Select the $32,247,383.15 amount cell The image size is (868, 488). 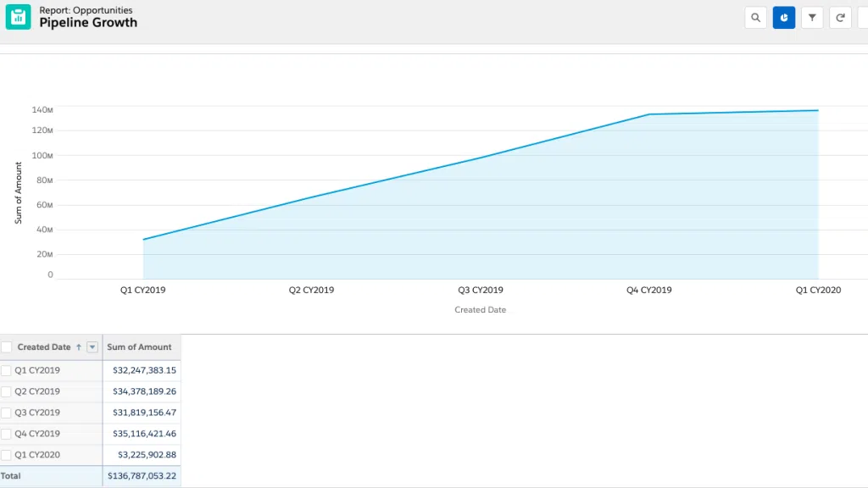point(144,370)
